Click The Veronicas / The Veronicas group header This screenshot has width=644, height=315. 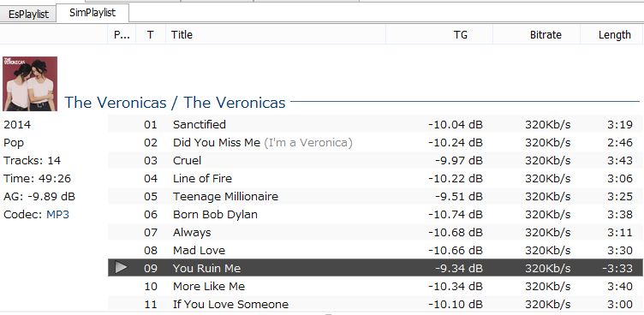(175, 102)
